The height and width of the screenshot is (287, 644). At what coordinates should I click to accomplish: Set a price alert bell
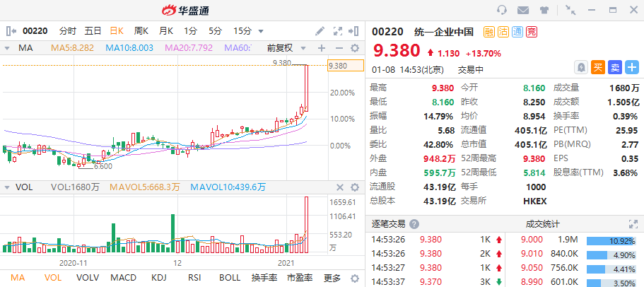pyautogui.click(x=581, y=68)
